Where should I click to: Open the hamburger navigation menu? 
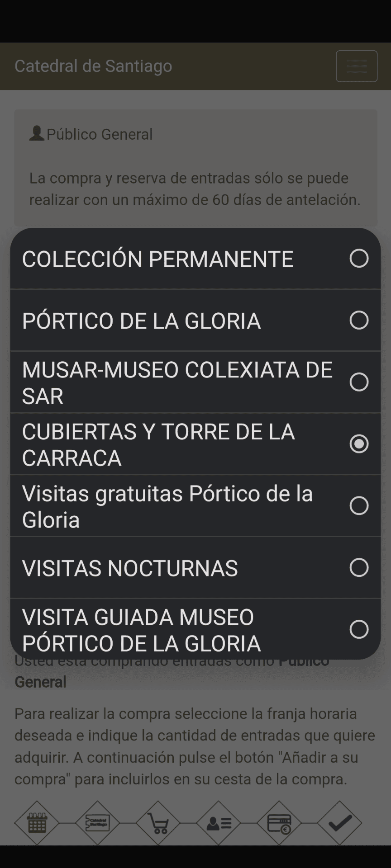[x=357, y=66]
